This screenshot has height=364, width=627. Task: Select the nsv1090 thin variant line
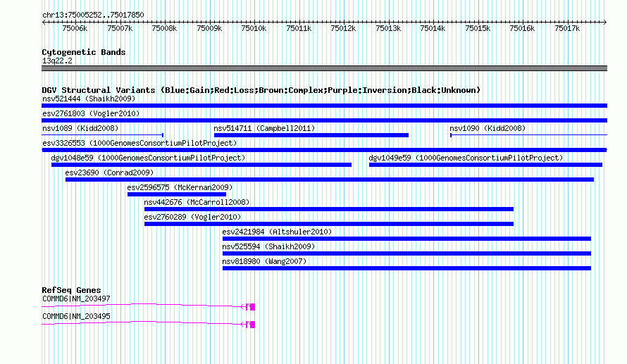point(528,135)
